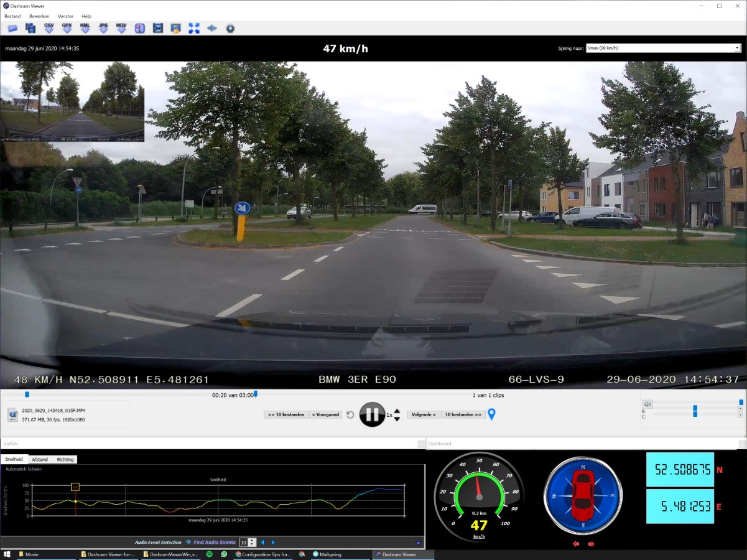Click the brightness B slider
This screenshot has width=747, height=560.
695,409
